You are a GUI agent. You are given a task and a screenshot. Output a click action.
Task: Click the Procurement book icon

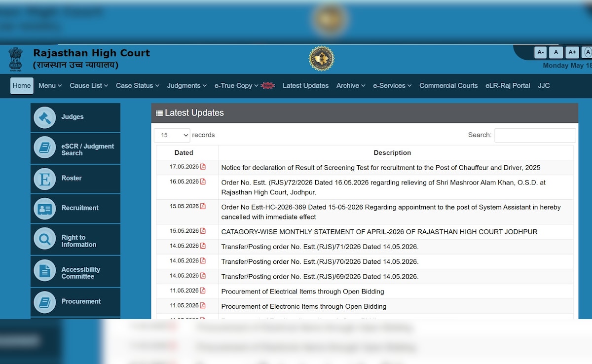[45, 302]
